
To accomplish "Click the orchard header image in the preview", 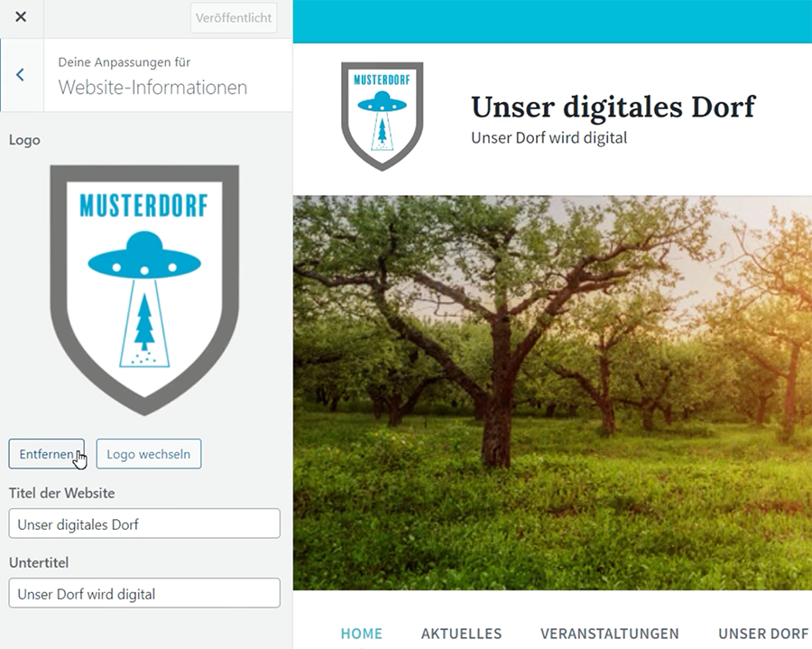I will (552, 393).
